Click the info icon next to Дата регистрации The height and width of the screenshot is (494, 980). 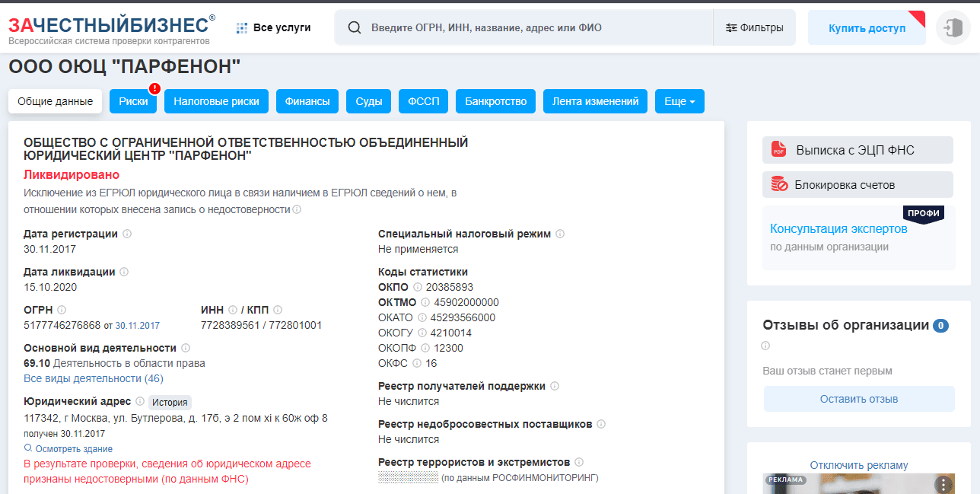(127, 234)
